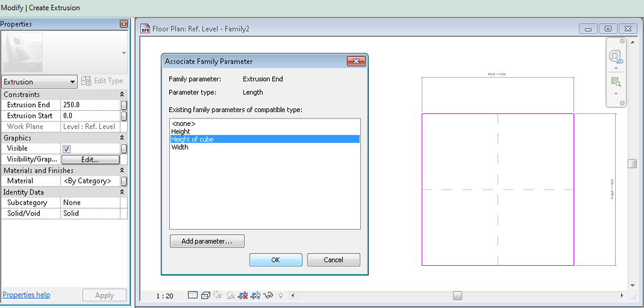
Task: Click associate parameter button beside Visible
Action: coord(124,149)
